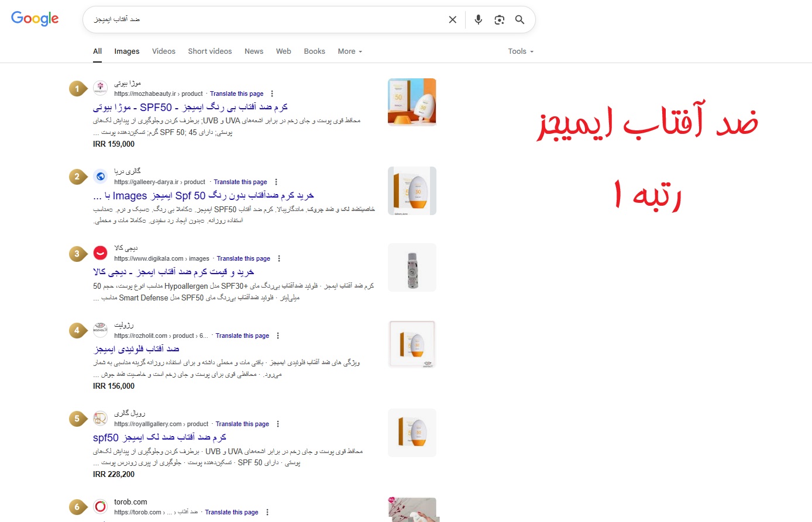Screen dimensions: 812x522
Task: Switch to the News tab
Action: (254, 51)
